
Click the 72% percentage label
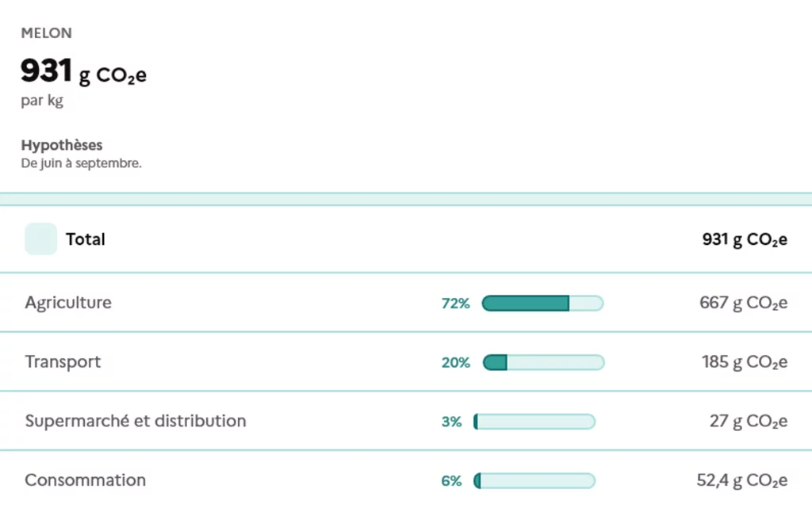click(455, 303)
